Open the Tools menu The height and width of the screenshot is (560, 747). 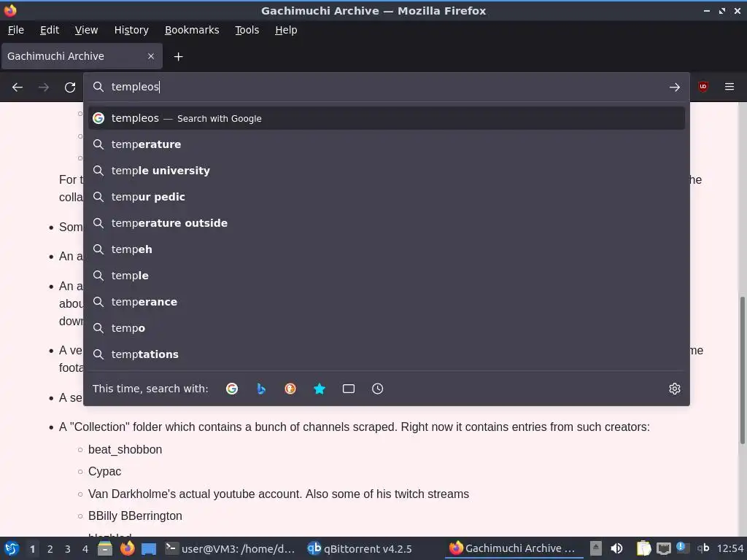[x=247, y=30]
